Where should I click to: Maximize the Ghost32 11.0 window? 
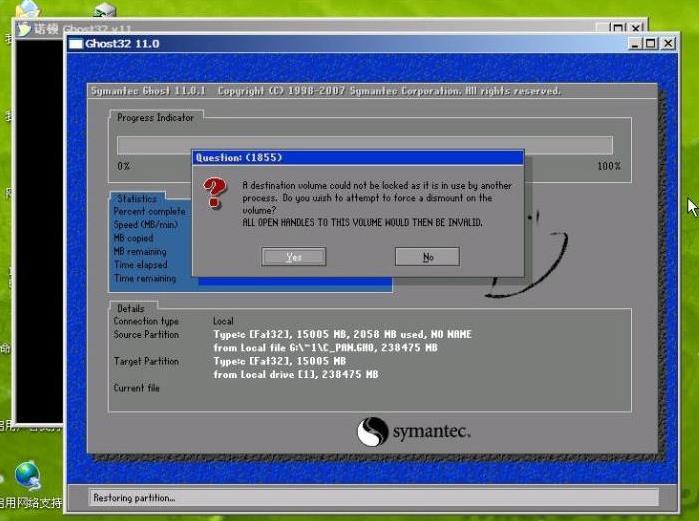[650, 43]
